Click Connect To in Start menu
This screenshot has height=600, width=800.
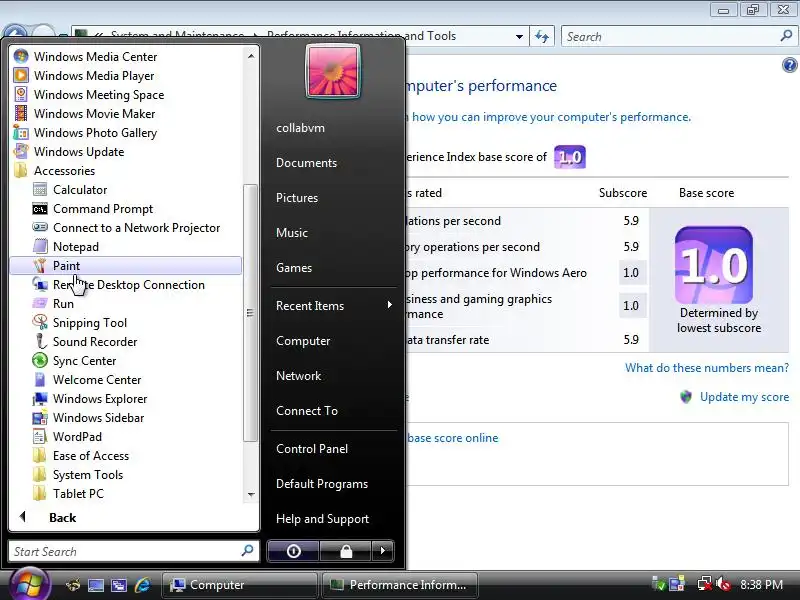[307, 411]
